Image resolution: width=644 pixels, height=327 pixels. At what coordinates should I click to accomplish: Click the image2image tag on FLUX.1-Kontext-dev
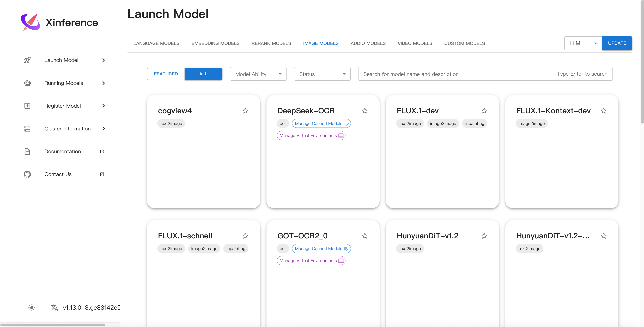[532, 124]
